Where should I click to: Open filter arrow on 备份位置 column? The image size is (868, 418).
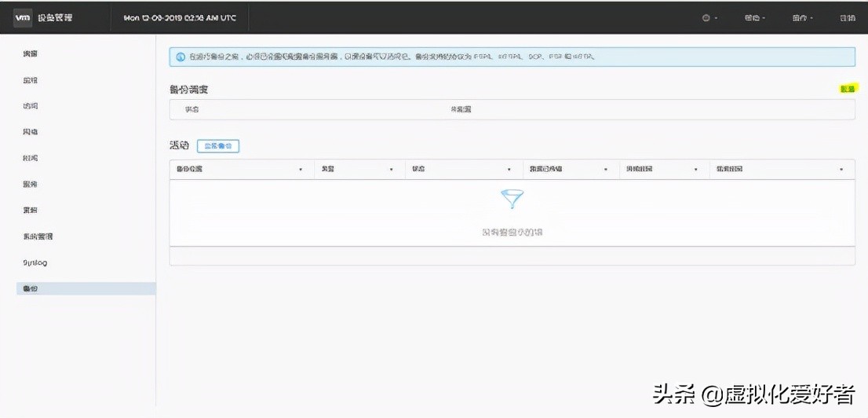(301, 170)
